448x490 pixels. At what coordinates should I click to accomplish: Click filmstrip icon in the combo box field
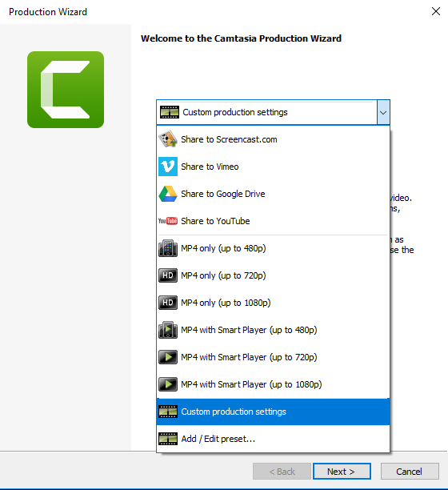[x=170, y=112]
